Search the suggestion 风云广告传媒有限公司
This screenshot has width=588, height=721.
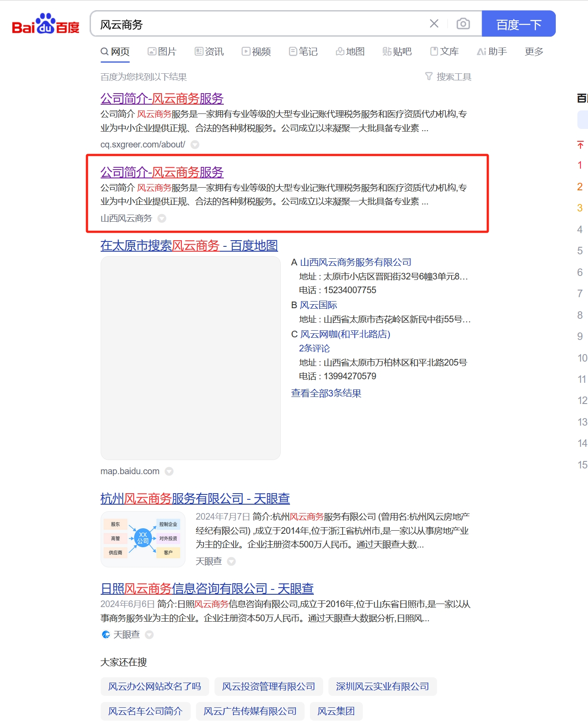tap(250, 711)
